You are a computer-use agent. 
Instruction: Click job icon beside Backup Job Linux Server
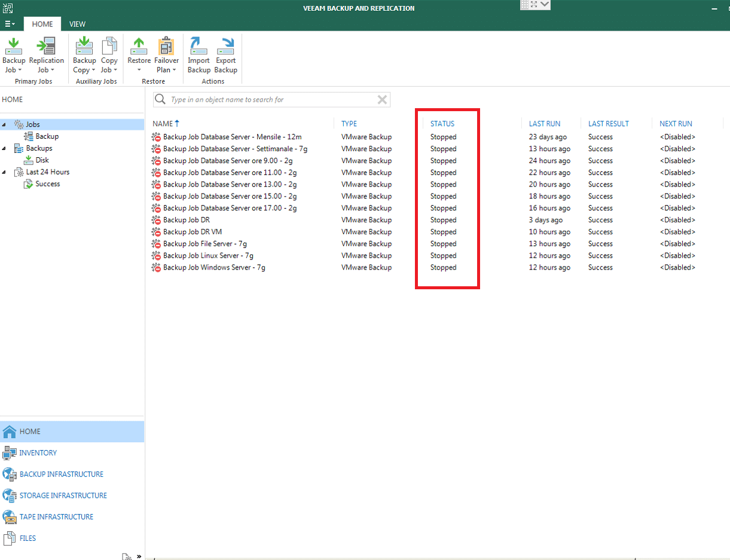157,256
